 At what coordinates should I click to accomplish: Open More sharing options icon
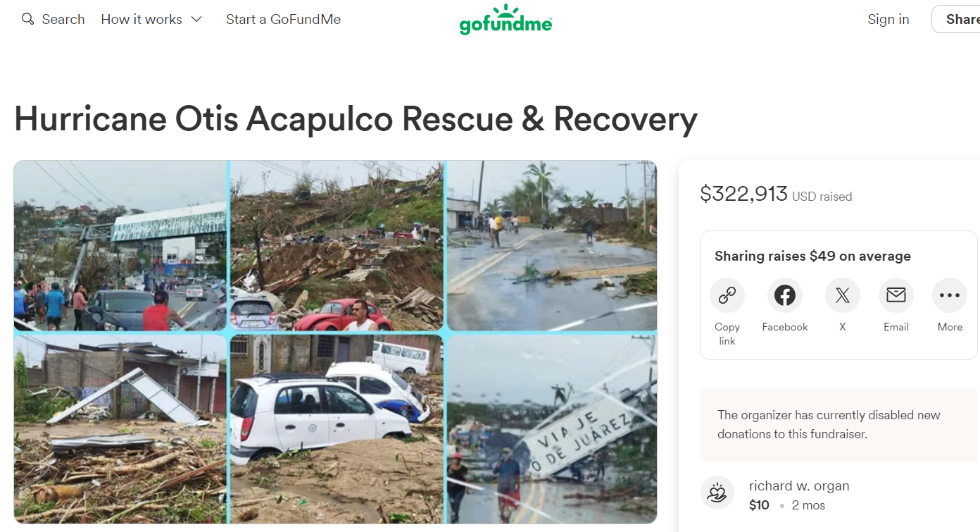pos(950,296)
